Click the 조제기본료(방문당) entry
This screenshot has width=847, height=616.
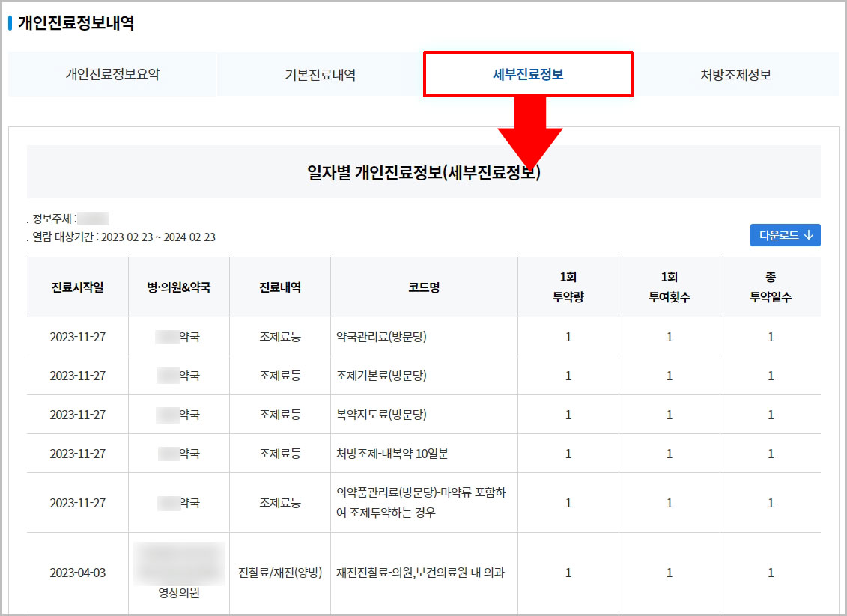[424, 375]
